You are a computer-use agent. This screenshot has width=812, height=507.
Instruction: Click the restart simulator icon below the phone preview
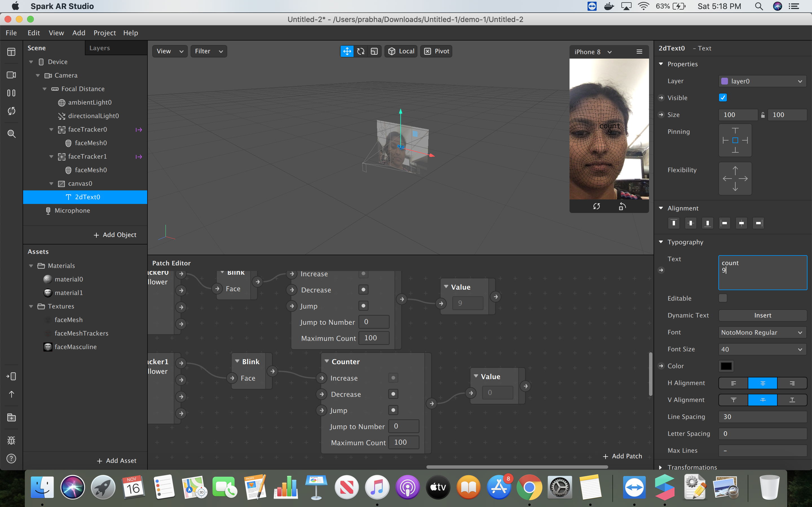(x=596, y=206)
